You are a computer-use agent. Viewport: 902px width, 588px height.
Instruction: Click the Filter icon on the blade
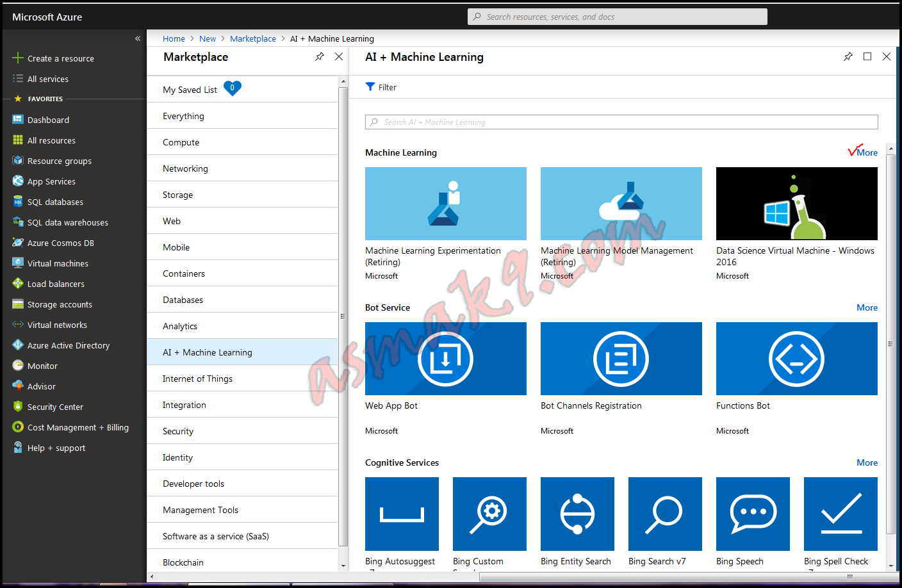(x=381, y=86)
